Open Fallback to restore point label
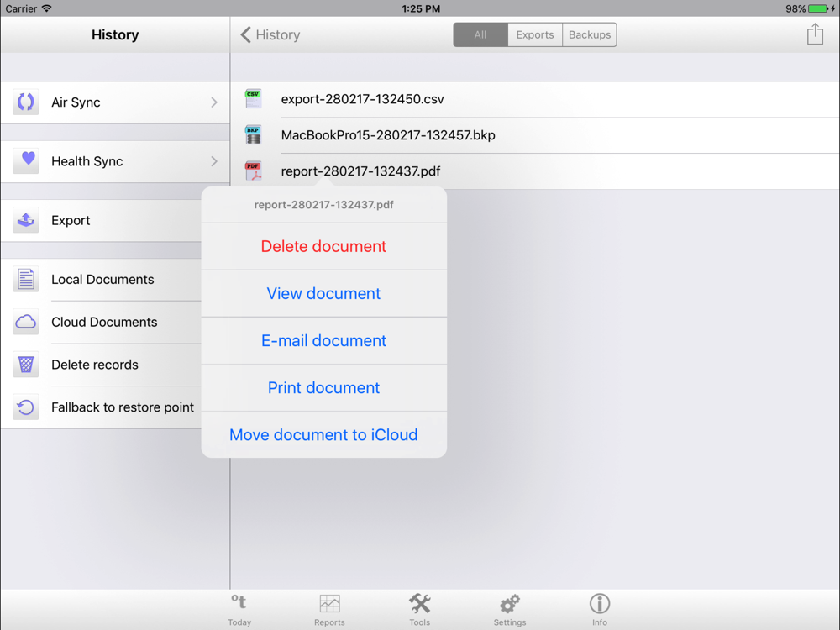Screen dimensions: 840x630 click(x=123, y=407)
